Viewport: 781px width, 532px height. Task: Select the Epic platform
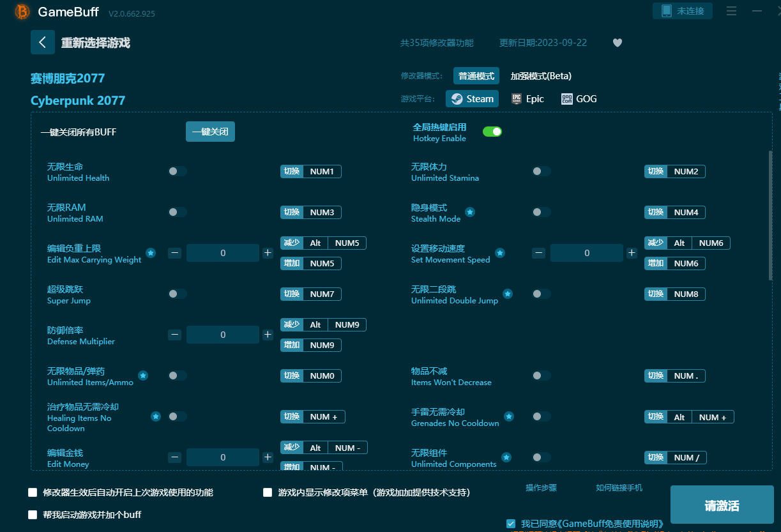click(528, 99)
